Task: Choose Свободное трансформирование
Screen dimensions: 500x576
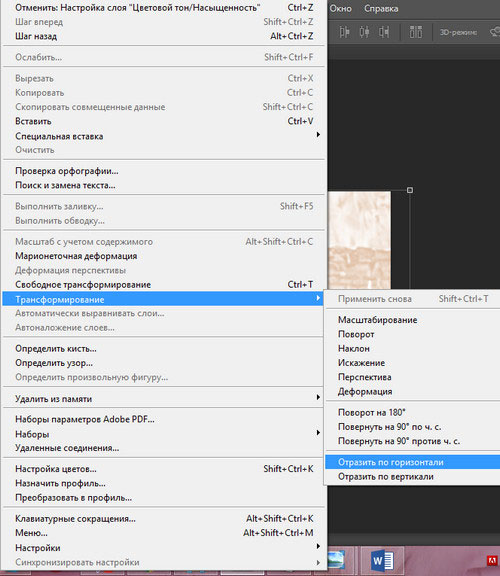Action: (164, 285)
